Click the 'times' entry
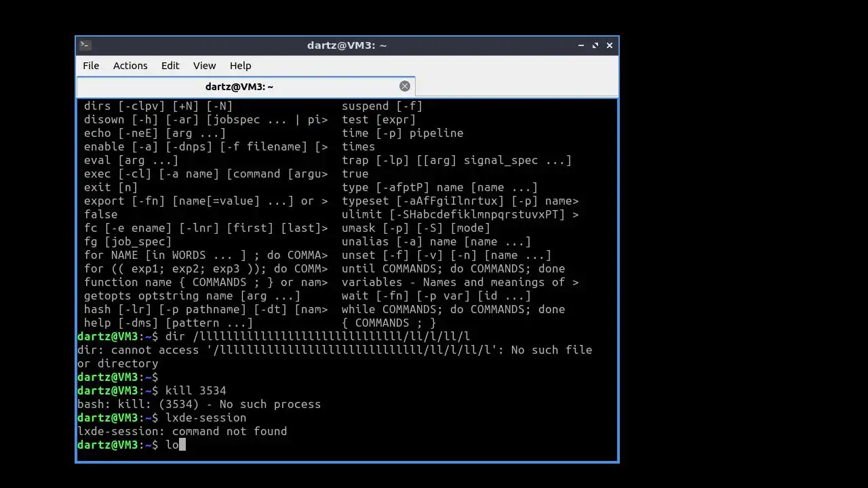Screen dimensions: 868x488 pyautogui.click(x=359, y=146)
